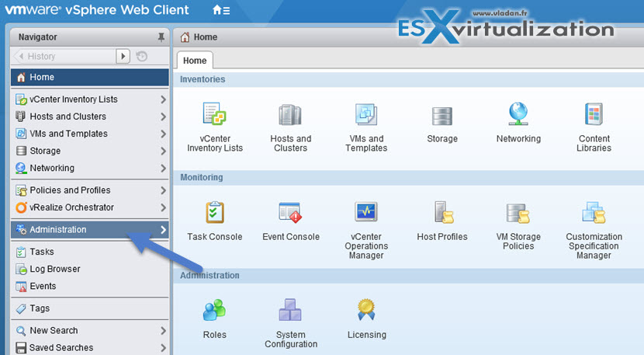Open Events in the Navigator
The width and height of the screenshot is (644, 355).
pos(89,287)
